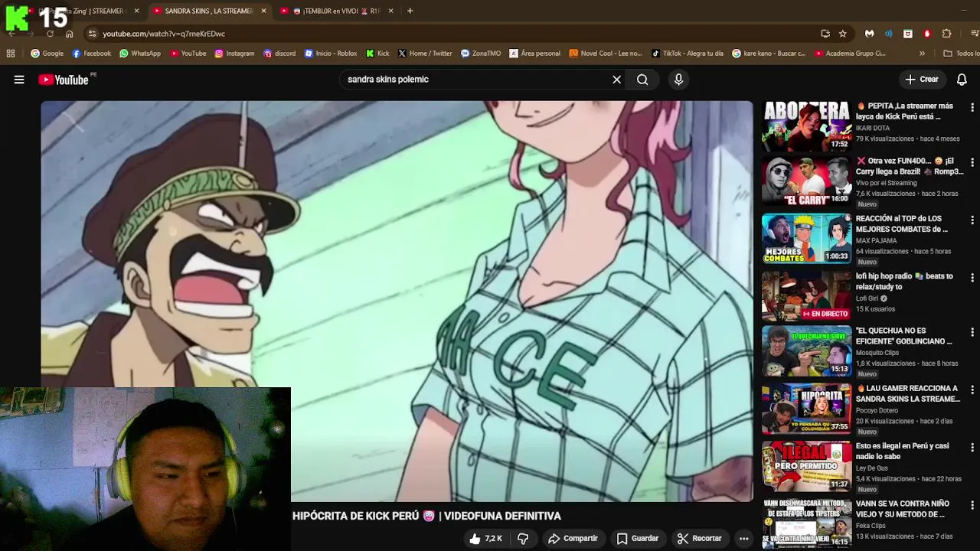Open options menu for EL QUECHUA video
This screenshot has width=980, height=551.
click(x=972, y=333)
